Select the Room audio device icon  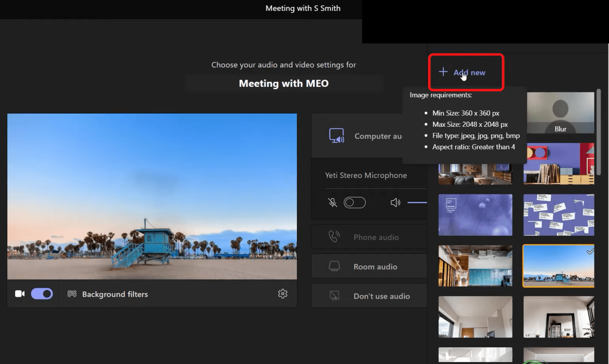[x=334, y=266]
